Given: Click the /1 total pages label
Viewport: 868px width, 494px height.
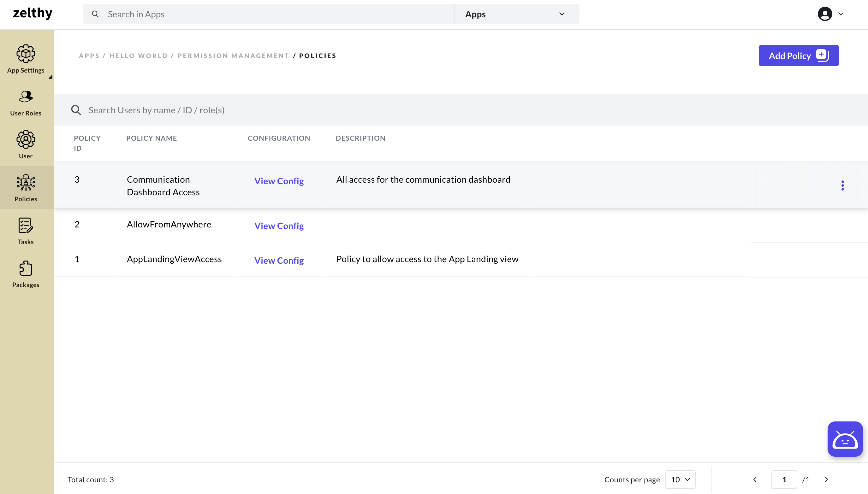Looking at the screenshot, I should 806,479.
